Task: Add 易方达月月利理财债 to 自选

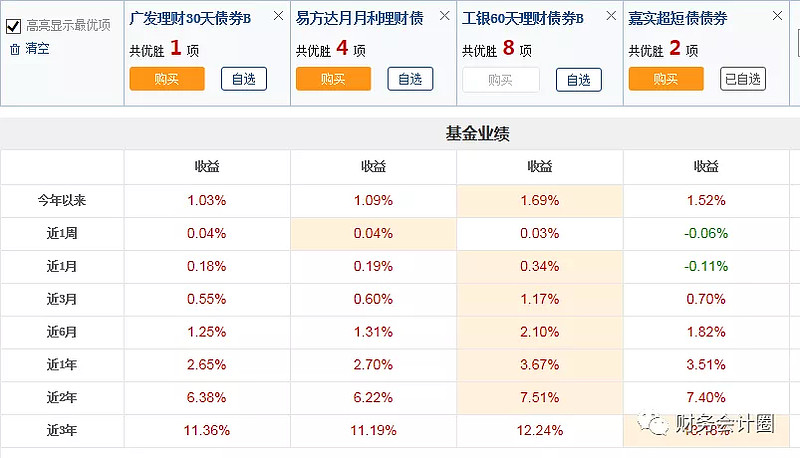Action: [410, 79]
